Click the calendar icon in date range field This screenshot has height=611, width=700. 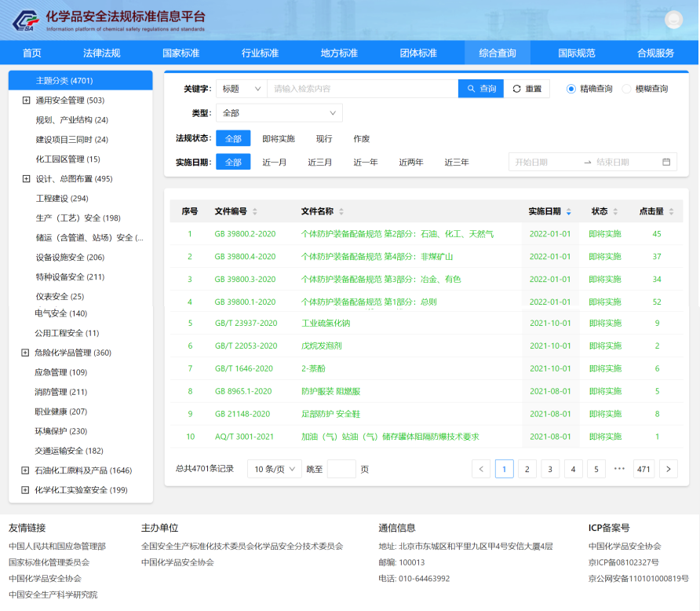[666, 163]
